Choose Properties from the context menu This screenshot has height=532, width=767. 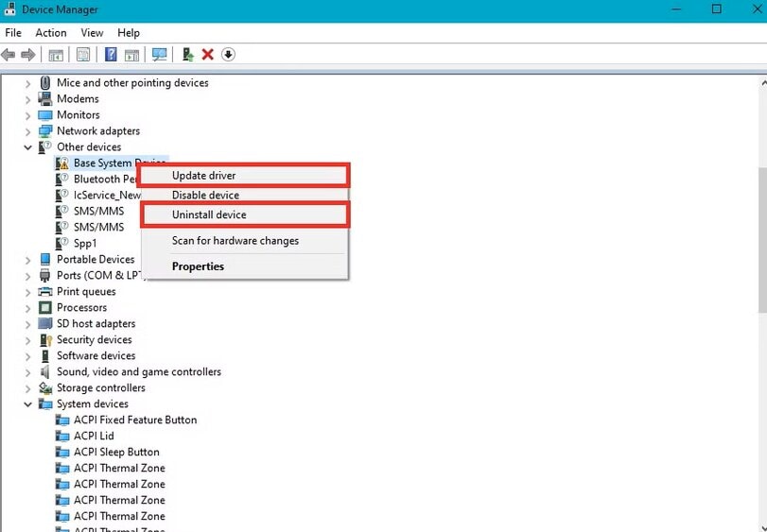tap(244, 266)
